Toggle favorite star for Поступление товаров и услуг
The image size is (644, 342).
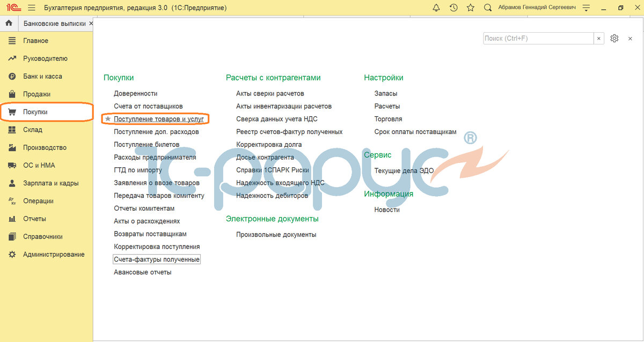[108, 119]
